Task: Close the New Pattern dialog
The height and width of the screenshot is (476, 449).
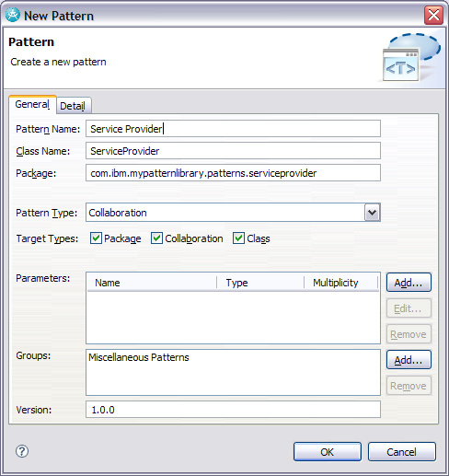Action: 433,15
